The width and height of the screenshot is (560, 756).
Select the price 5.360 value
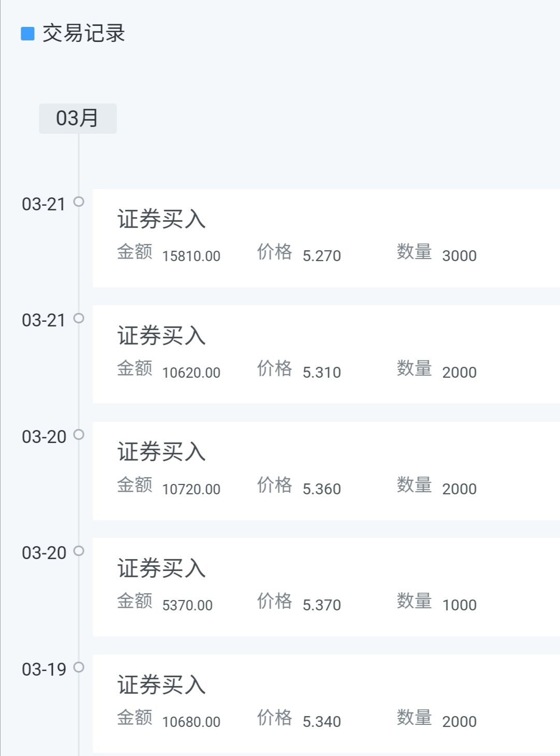pos(322,489)
